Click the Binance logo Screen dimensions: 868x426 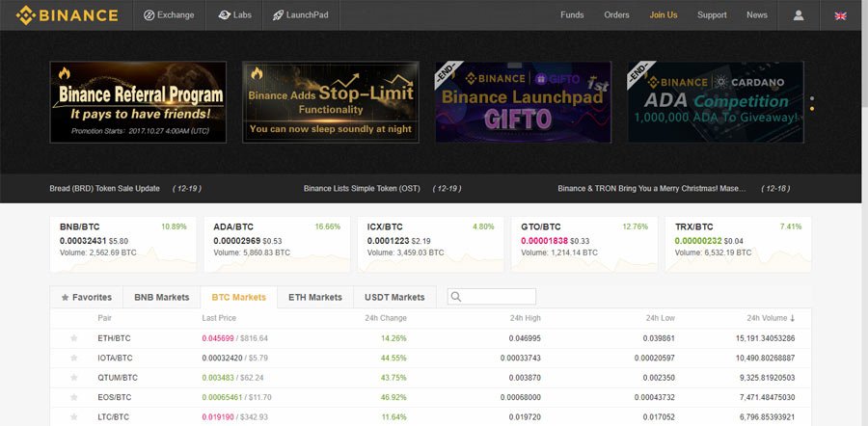click(x=67, y=14)
